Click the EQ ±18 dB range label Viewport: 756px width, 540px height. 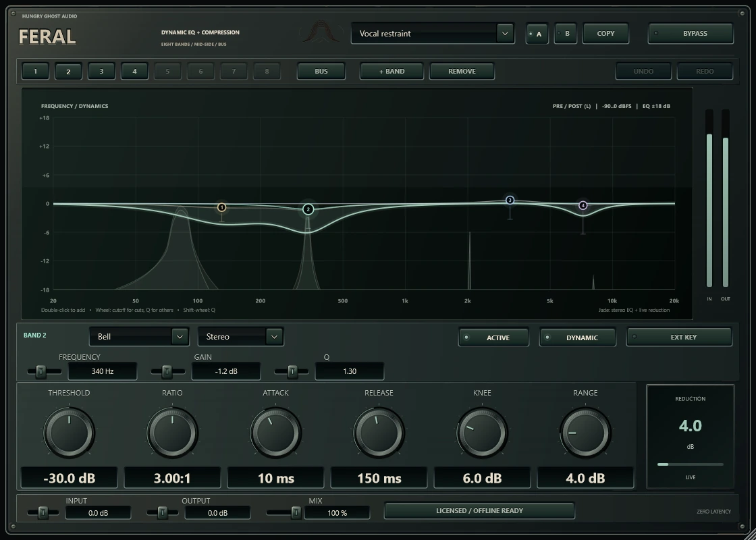pos(656,106)
